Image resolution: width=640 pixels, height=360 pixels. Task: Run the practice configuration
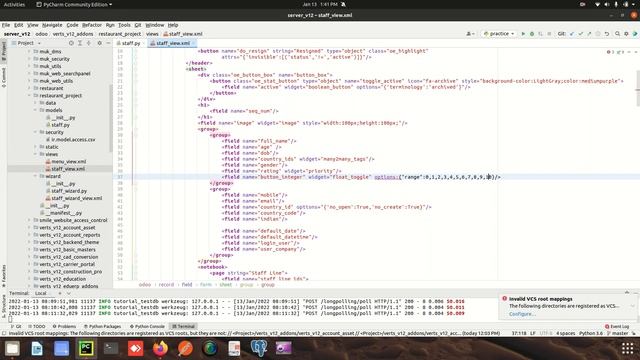[x=523, y=34]
